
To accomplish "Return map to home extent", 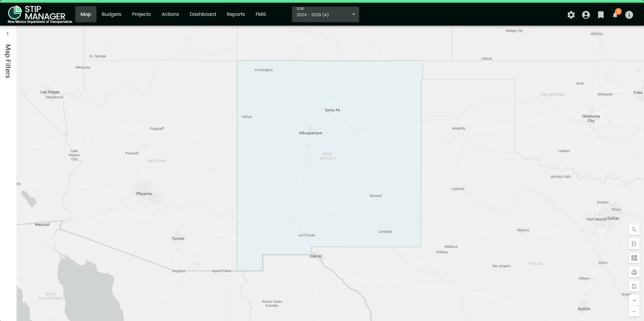I will [x=634, y=286].
